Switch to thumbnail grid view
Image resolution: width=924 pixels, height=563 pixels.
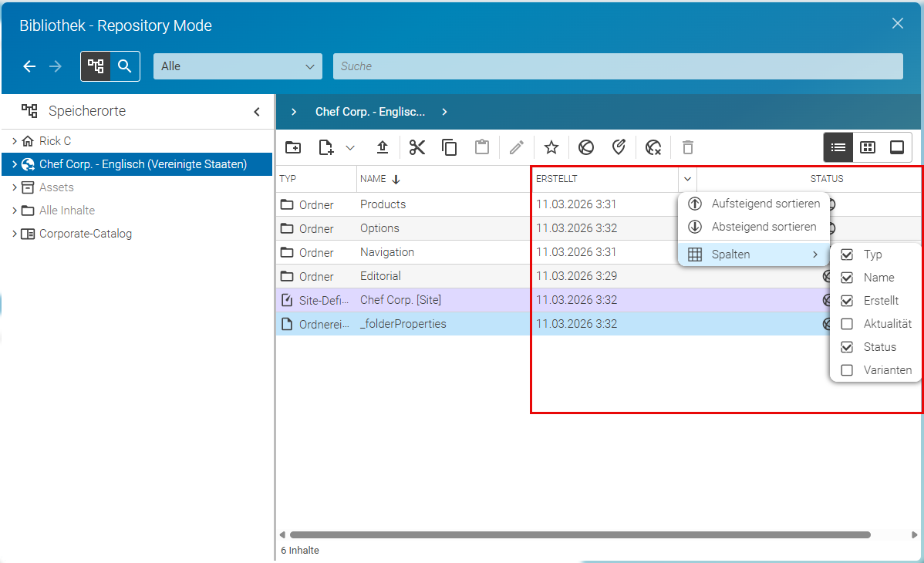[x=868, y=147]
